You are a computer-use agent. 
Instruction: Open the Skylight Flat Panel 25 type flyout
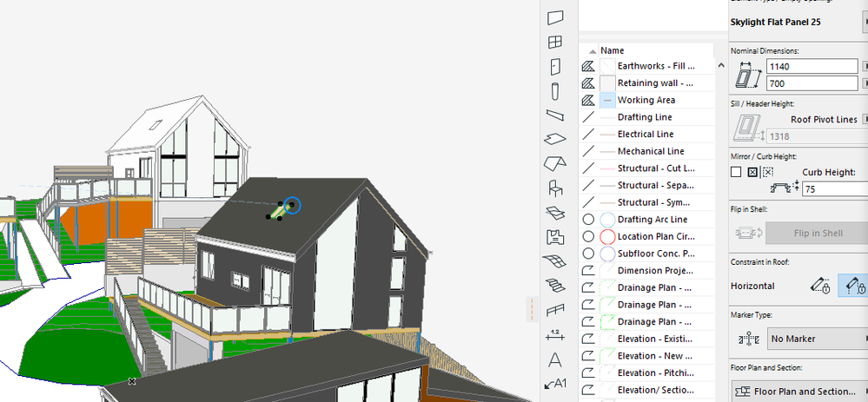click(x=865, y=22)
